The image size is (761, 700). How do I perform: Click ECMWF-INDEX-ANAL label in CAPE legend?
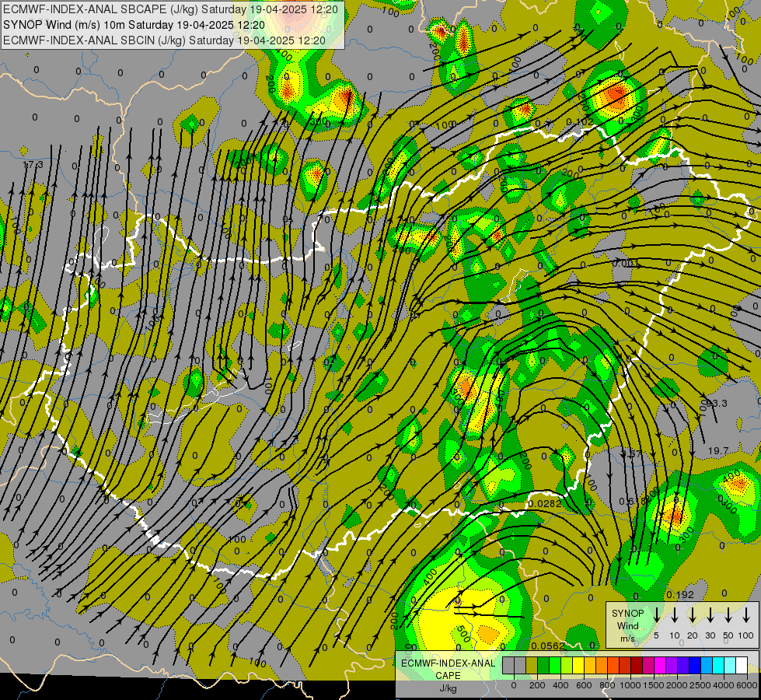pos(448,663)
